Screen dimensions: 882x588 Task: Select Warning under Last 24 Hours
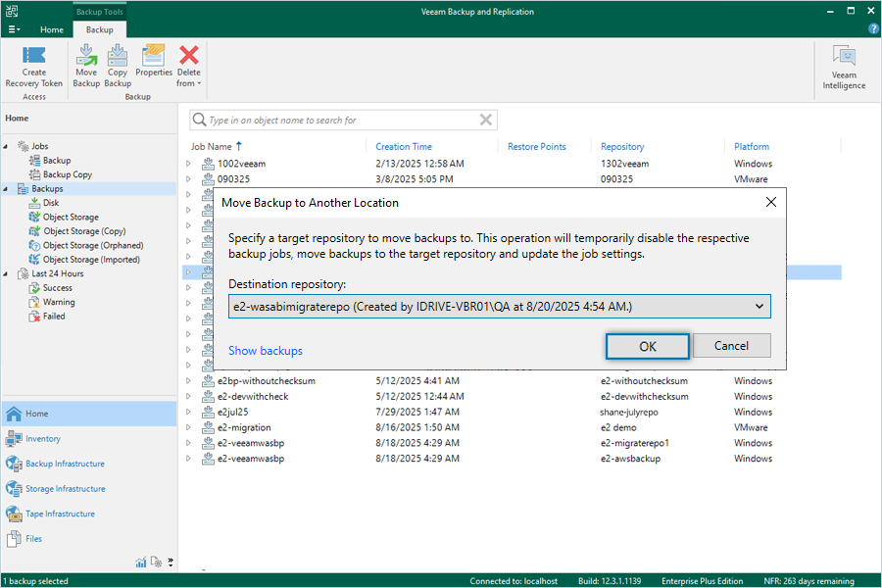[59, 302]
